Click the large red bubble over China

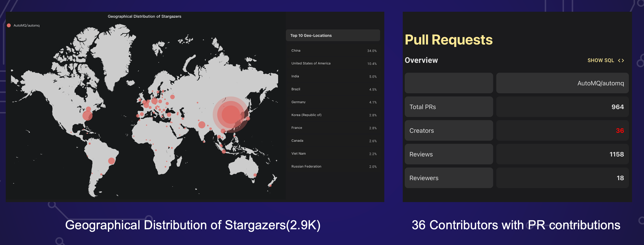click(231, 114)
